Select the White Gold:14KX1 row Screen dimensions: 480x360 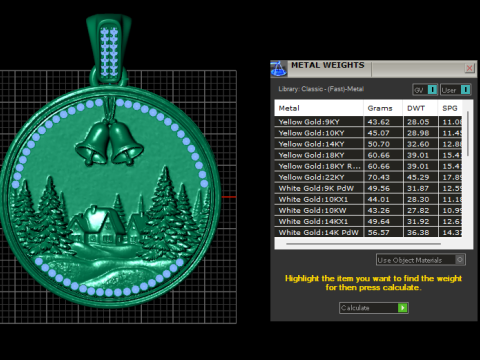(x=368, y=221)
